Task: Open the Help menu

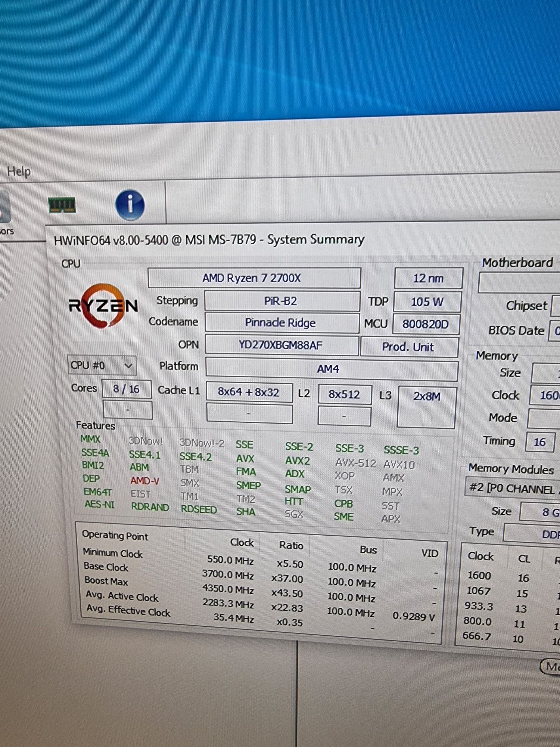Action: [19, 171]
